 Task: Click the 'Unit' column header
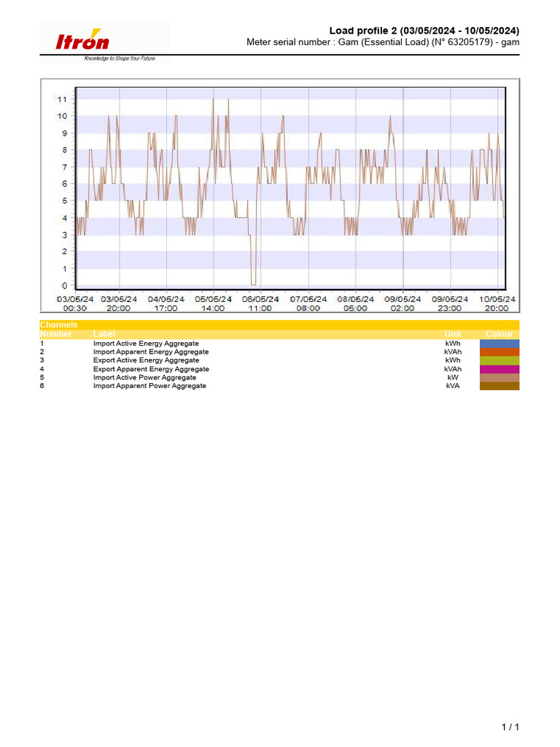452,333
